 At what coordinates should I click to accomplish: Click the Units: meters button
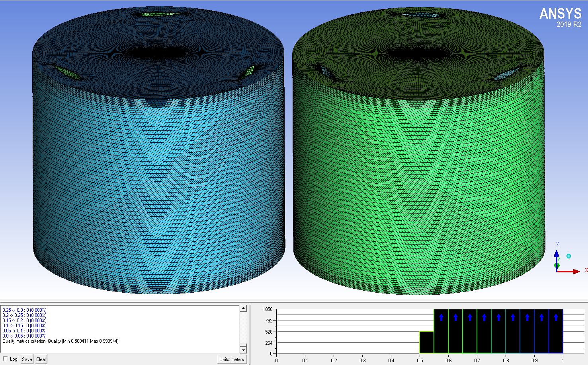click(231, 359)
